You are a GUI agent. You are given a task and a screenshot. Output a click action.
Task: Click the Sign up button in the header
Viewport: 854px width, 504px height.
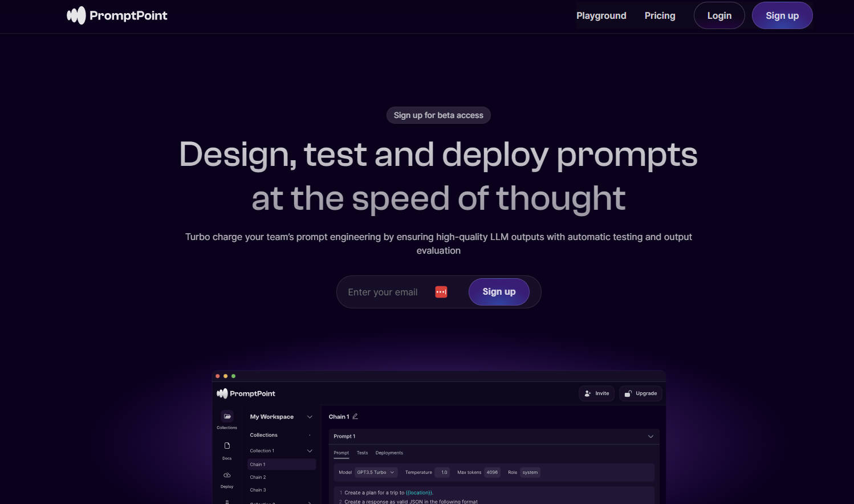tap(782, 15)
